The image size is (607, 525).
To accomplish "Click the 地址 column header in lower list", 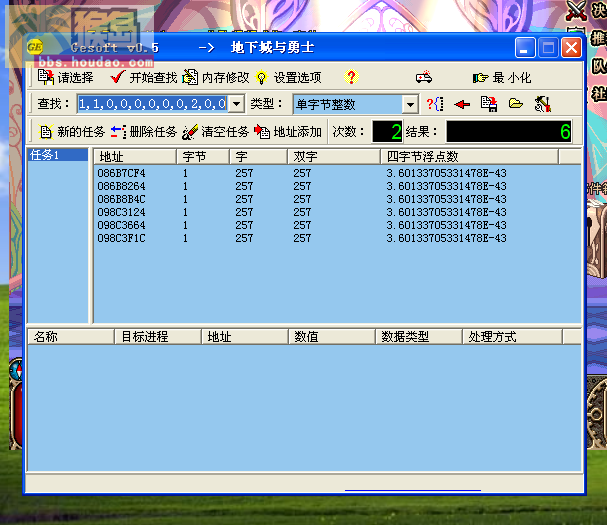I will (245, 336).
